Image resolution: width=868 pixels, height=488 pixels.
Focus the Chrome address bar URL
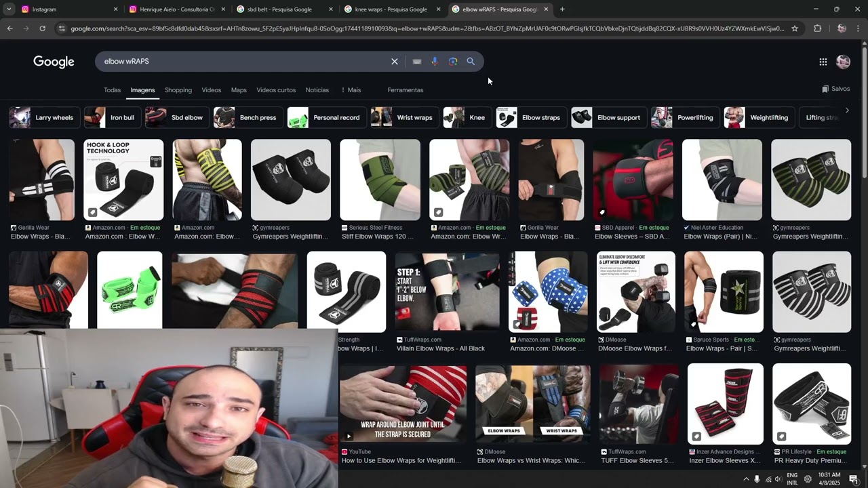[x=427, y=28]
